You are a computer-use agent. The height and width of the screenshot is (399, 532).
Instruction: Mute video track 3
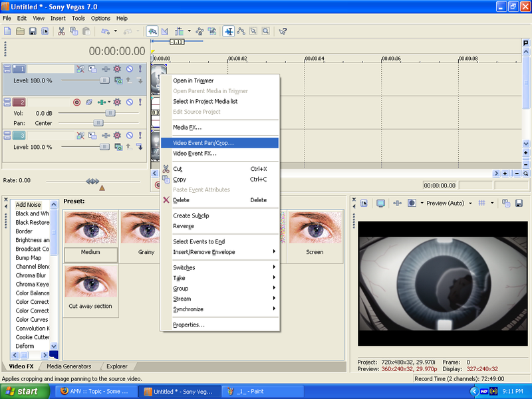pyautogui.click(x=130, y=136)
